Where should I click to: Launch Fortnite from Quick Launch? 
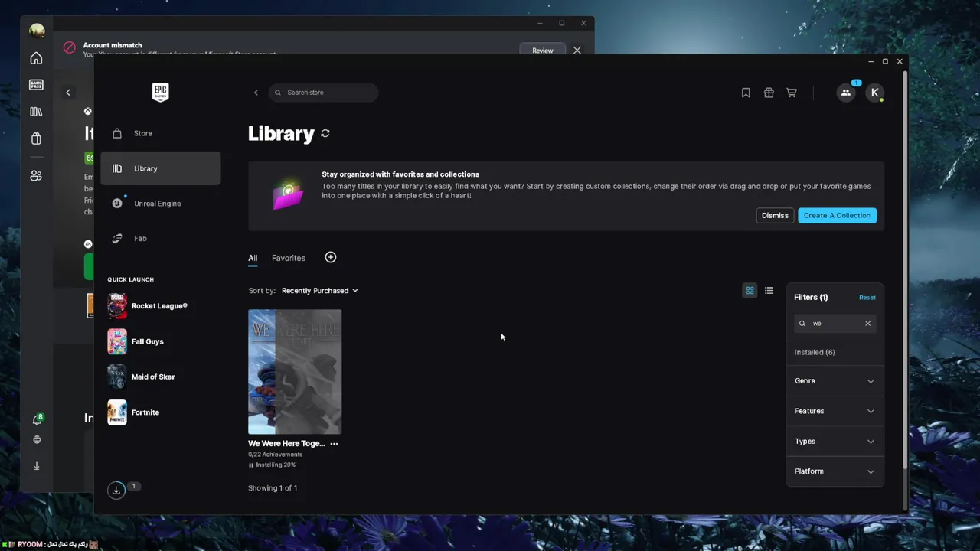pyautogui.click(x=134, y=412)
